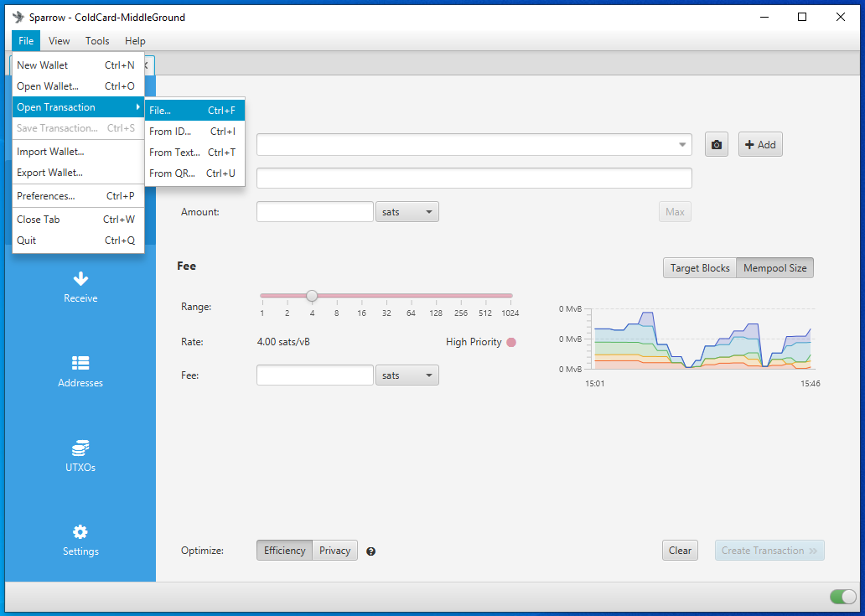865x616 pixels.
Task: Click the camera scan QR icon
Action: pos(717,144)
